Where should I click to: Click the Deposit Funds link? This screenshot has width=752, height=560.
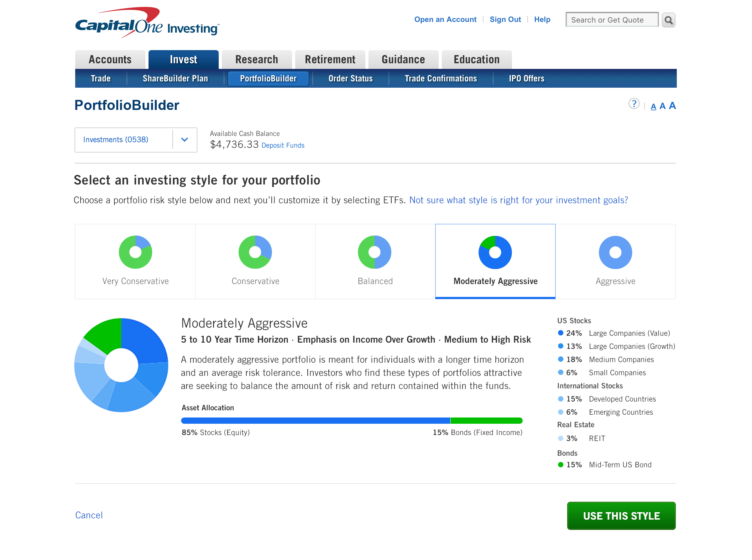click(283, 145)
